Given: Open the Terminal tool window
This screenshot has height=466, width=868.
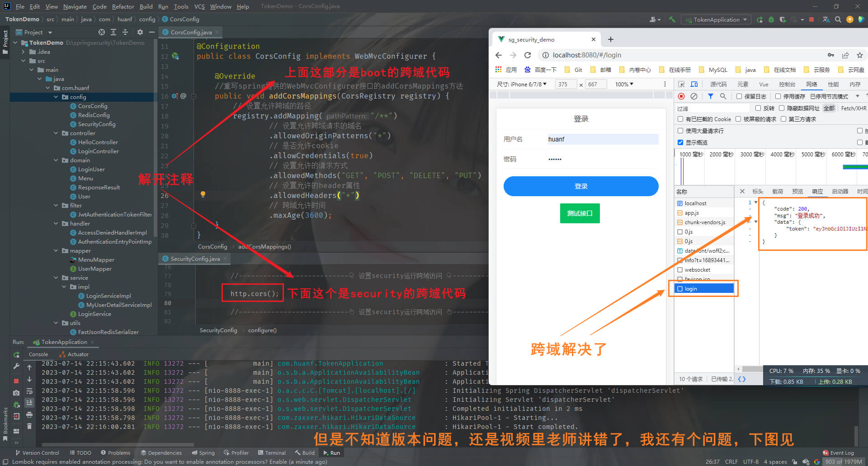Looking at the screenshot, I should click(x=272, y=452).
